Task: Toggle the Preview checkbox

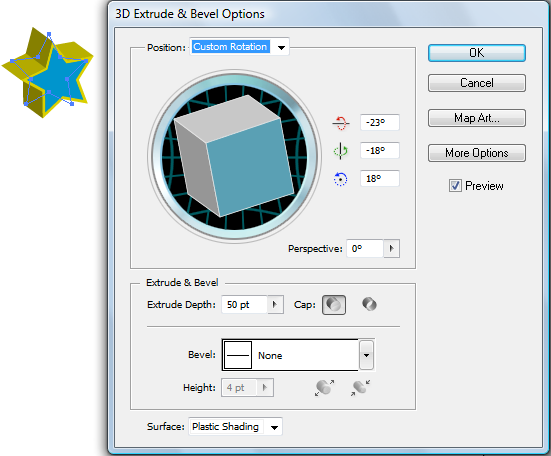Action: point(455,185)
